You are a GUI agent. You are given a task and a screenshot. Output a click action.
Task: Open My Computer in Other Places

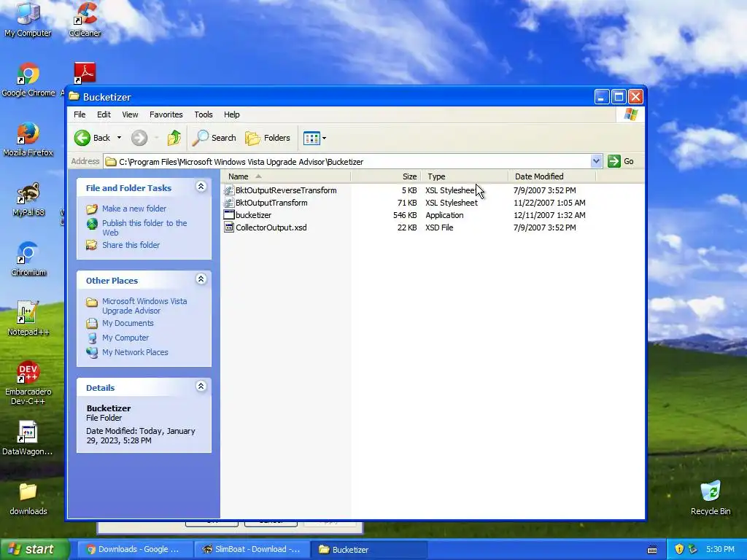(125, 338)
